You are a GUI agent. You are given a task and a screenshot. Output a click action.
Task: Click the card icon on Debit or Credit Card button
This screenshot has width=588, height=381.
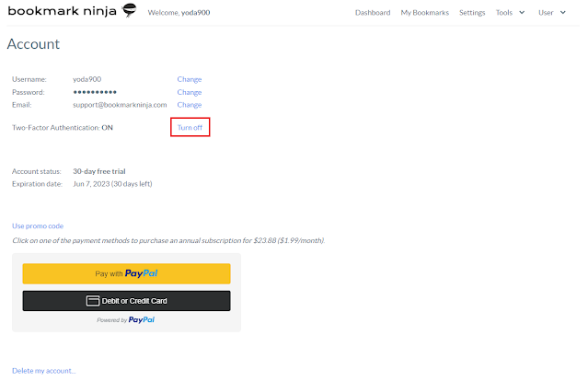93,301
